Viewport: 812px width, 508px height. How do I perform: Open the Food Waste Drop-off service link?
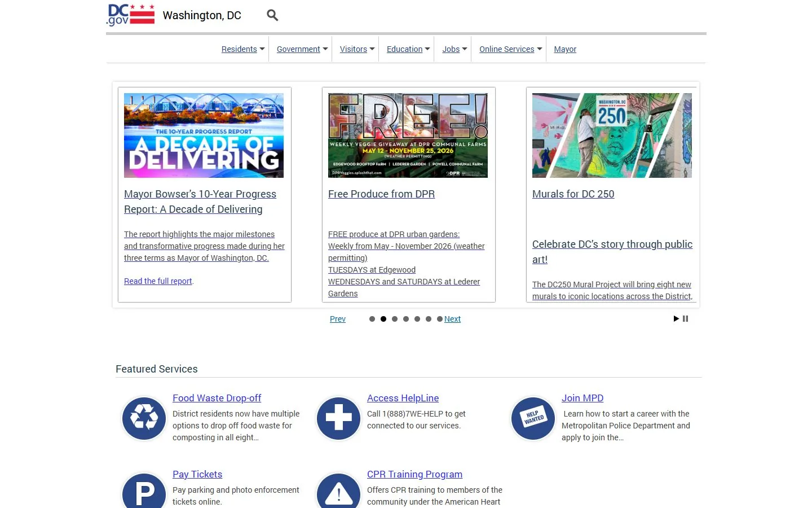tap(217, 398)
